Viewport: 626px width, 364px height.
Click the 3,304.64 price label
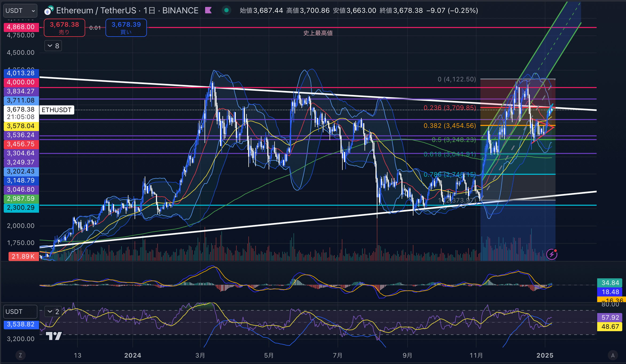tap(21, 153)
